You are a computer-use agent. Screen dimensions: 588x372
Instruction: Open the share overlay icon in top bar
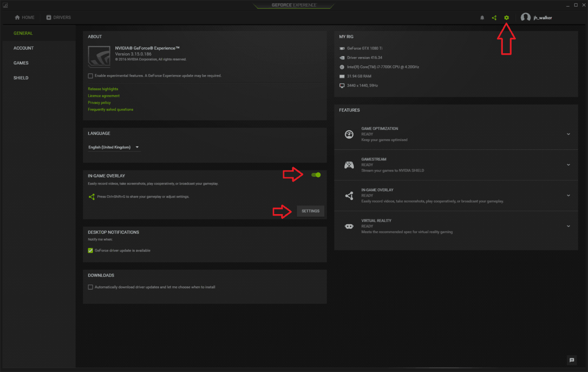coord(494,18)
